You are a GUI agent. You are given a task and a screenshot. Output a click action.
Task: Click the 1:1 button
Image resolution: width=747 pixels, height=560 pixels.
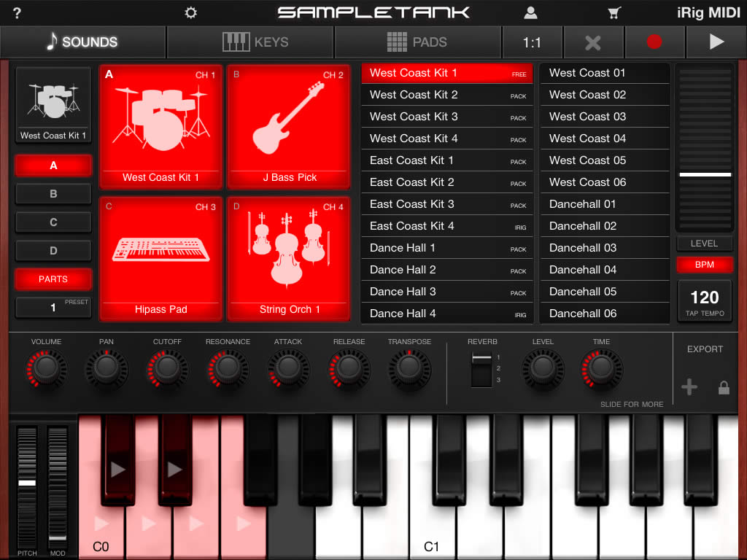[x=532, y=42]
